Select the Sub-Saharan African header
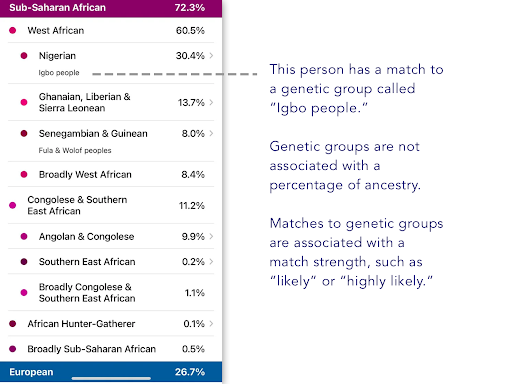Viewport: 512px width, 384px height. (111, 8)
